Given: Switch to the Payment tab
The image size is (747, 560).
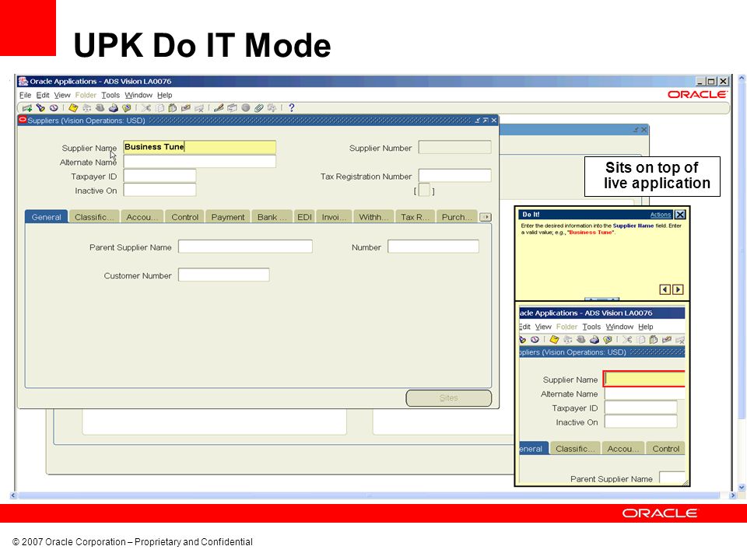Looking at the screenshot, I should (228, 217).
